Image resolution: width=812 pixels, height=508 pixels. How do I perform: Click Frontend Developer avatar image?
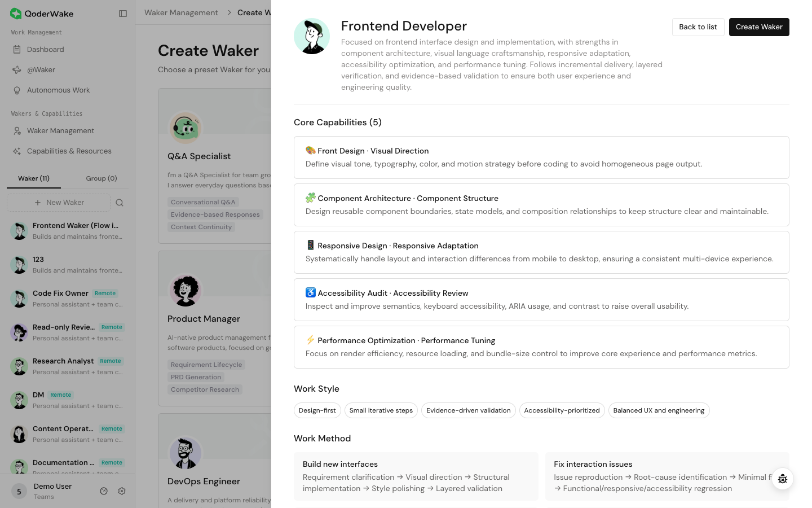pyautogui.click(x=312, y=36)
